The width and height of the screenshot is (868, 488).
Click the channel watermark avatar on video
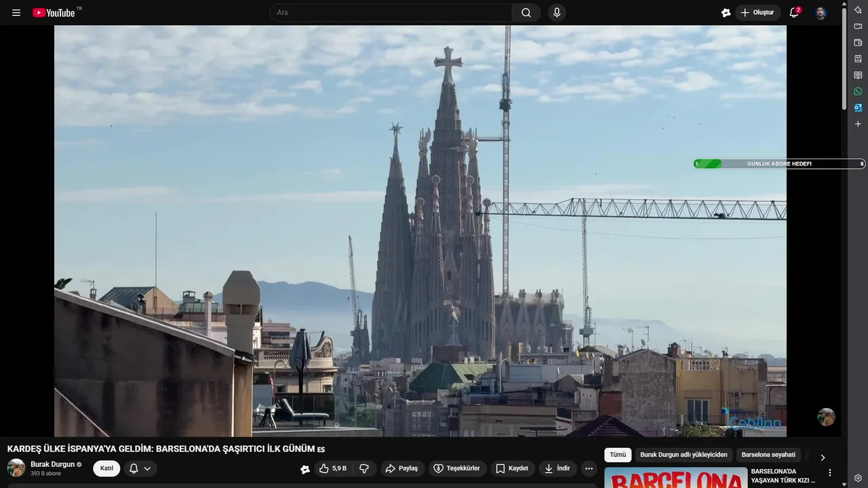click(826, 417)
